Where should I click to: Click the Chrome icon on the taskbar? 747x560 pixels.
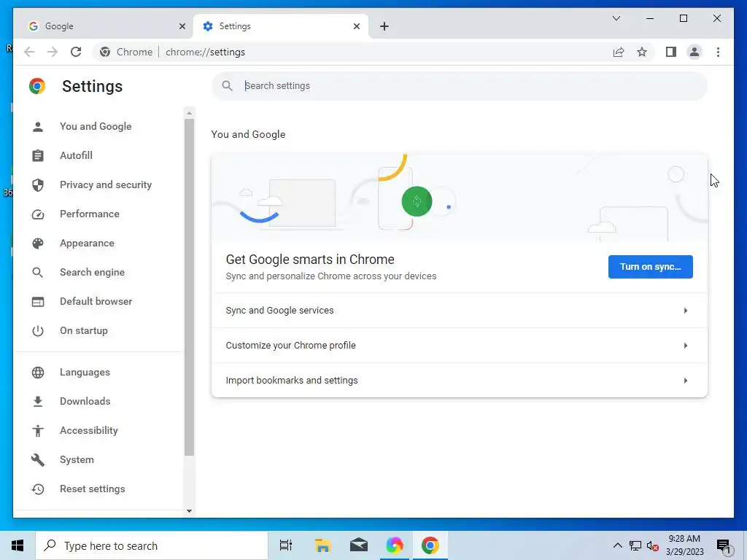[x=430, y=545]
